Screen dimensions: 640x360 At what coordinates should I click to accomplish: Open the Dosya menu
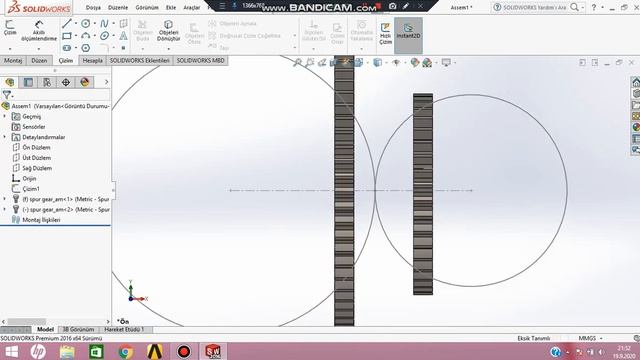click(x=93, y=7)
